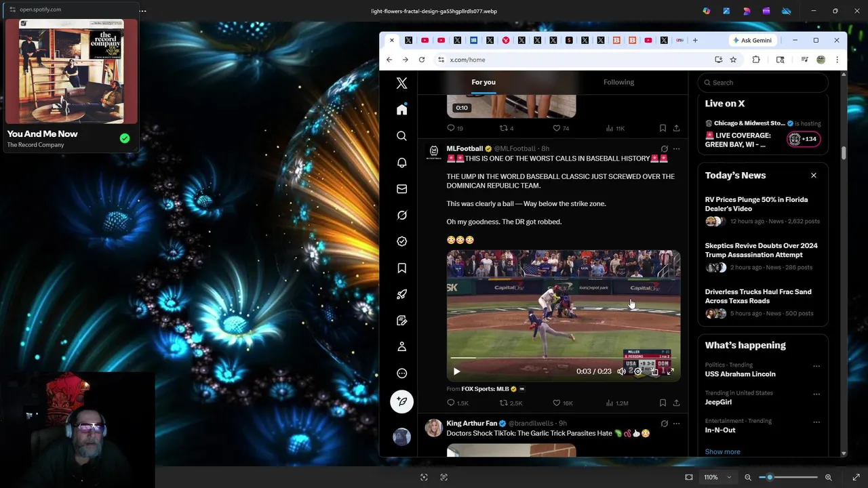Share the MLFootball baseball post
This screenshot has height=488, width=868.
[x=676, y=403]
